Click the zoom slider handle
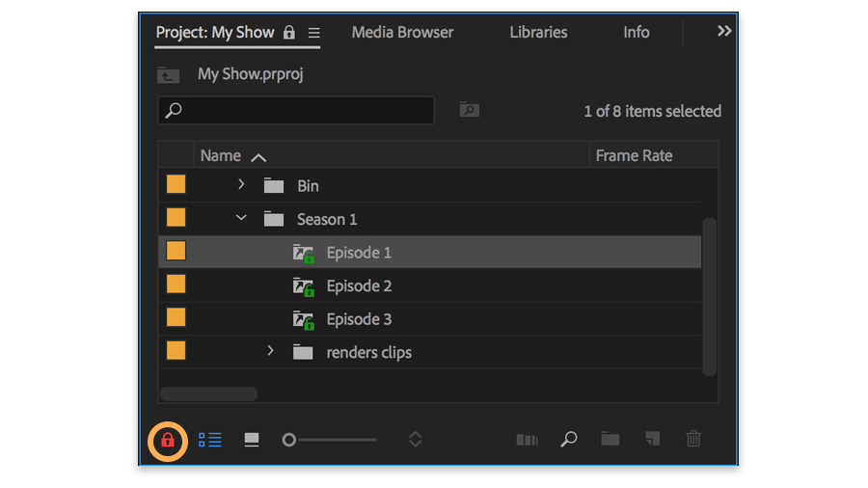Viewport: 868px width, 488px height. coord(288,440)
